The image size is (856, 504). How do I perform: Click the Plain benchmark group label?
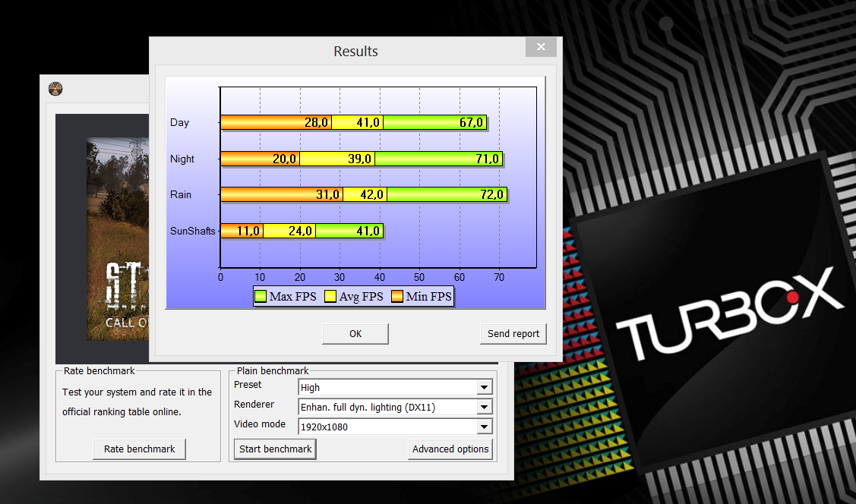point(273,371)
